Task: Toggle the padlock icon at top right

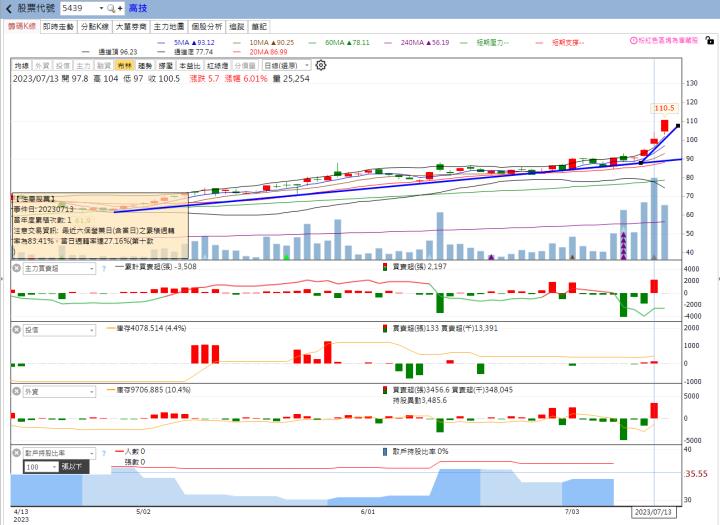Action: pyautogui.click(x=709, y=40)
